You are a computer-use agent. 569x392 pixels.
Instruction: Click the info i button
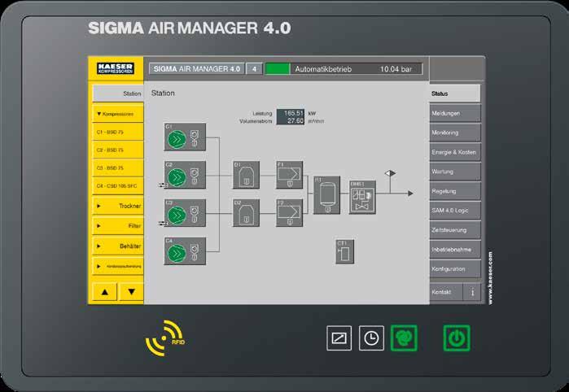pos(472,292)
